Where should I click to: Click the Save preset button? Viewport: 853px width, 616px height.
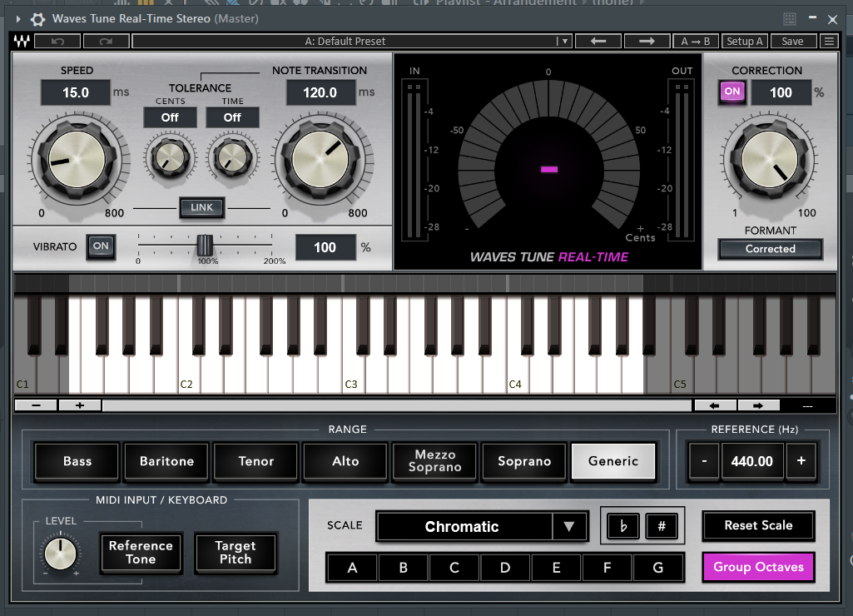tap(792, 42)
